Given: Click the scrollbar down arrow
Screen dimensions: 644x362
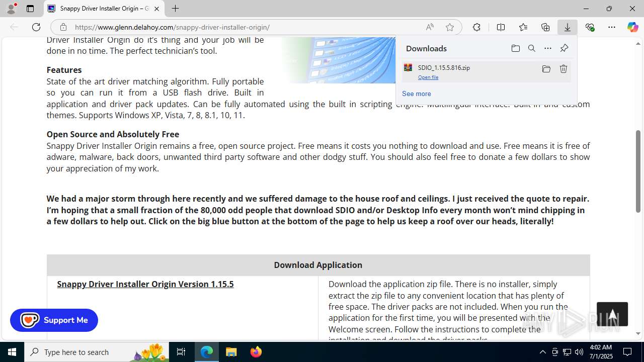Looking at the screenshot, I should point(638,333).
